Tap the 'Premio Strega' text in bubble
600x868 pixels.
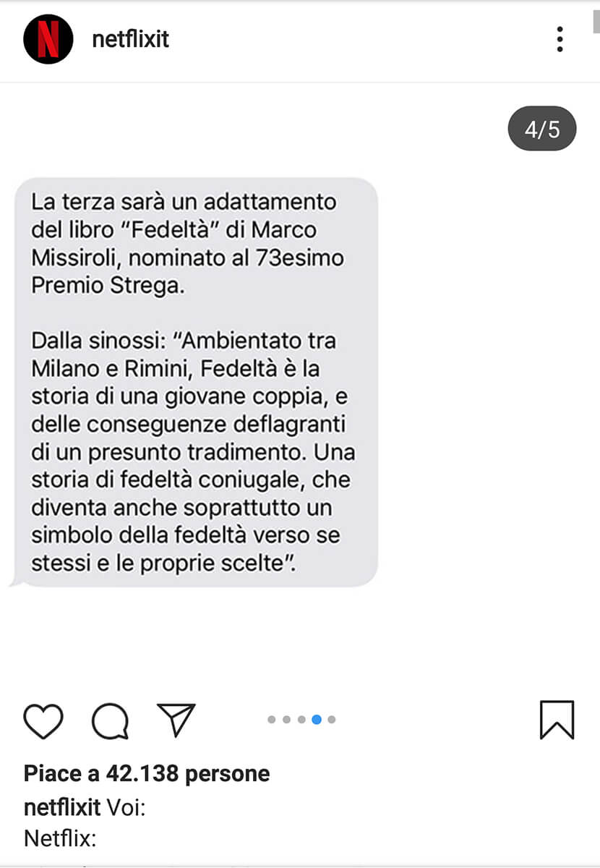[x=108, y=286]
